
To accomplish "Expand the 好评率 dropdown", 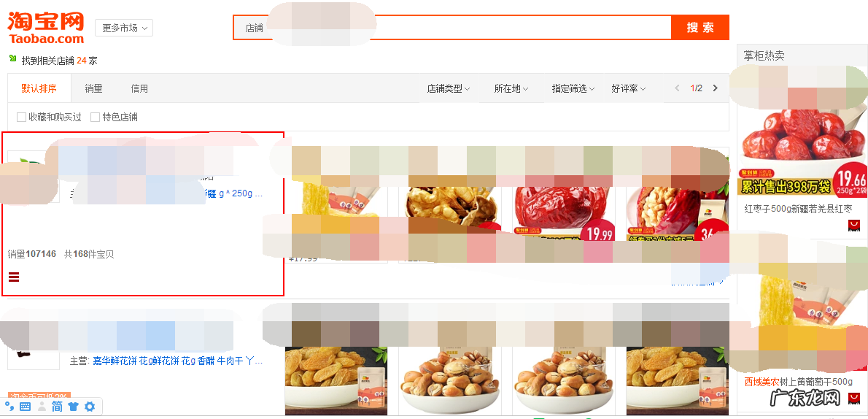I will point(628,88).
